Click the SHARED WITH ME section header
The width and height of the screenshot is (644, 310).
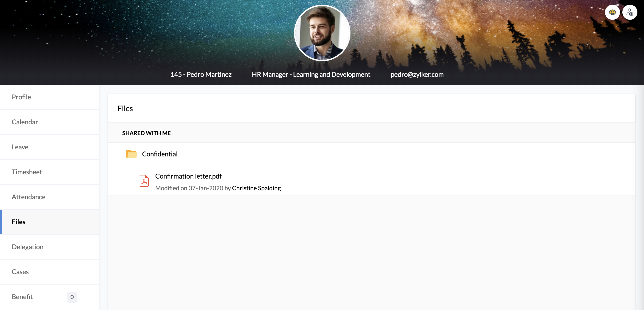146,133
